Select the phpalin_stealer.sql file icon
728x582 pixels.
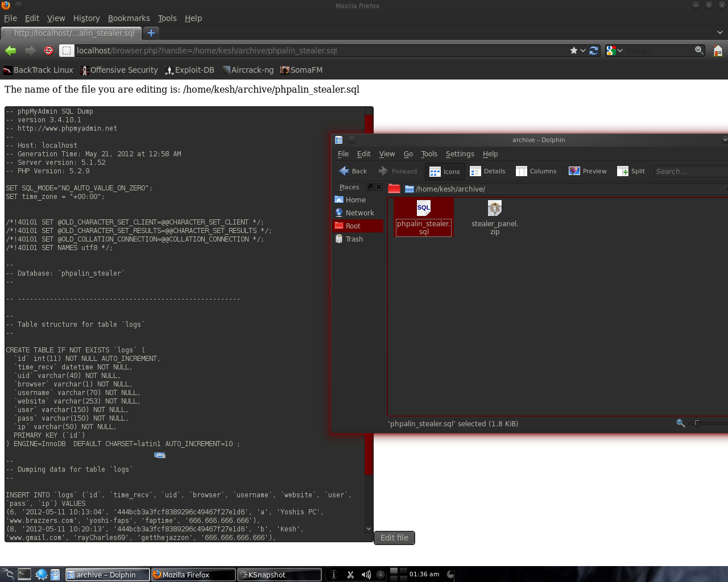[424, 209]
